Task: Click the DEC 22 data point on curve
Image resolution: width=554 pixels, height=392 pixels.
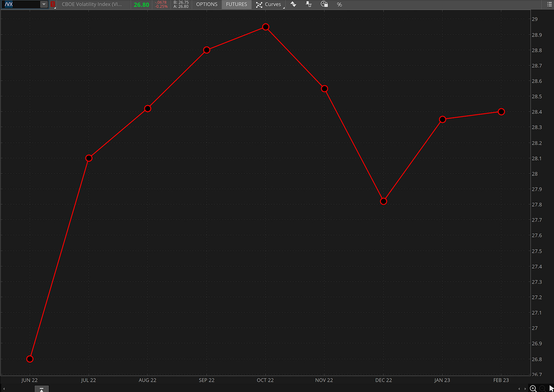Action: click(384, 201)
